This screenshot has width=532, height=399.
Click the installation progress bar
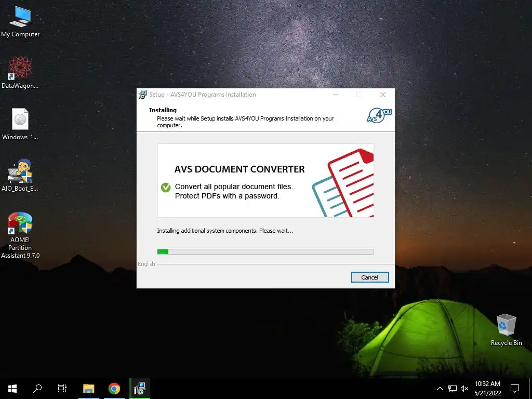coord(265,251)
